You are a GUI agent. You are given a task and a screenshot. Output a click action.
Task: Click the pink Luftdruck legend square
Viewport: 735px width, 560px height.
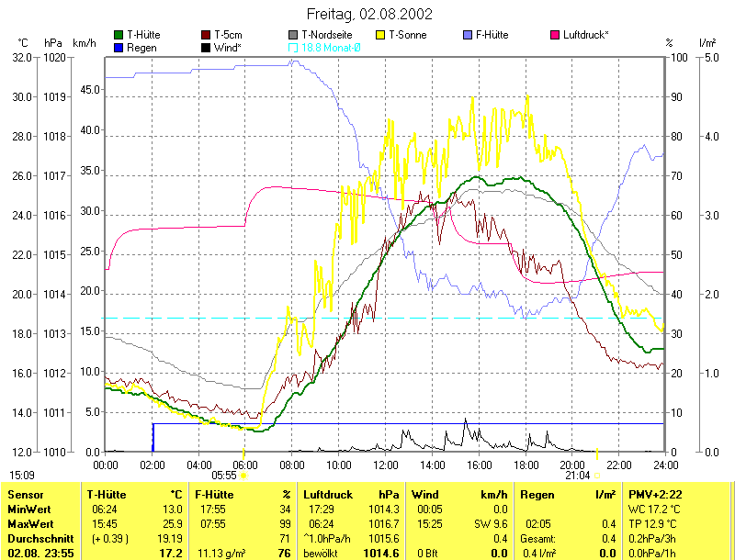coord(555,35)
